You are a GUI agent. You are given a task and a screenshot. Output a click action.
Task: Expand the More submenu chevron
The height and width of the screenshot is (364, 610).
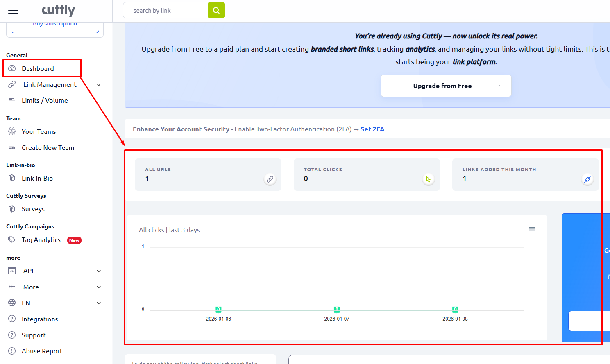(99, 287)
